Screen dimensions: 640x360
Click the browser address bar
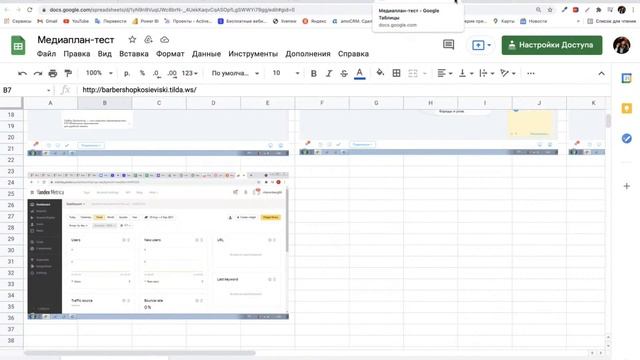click(x=286, y=10)
